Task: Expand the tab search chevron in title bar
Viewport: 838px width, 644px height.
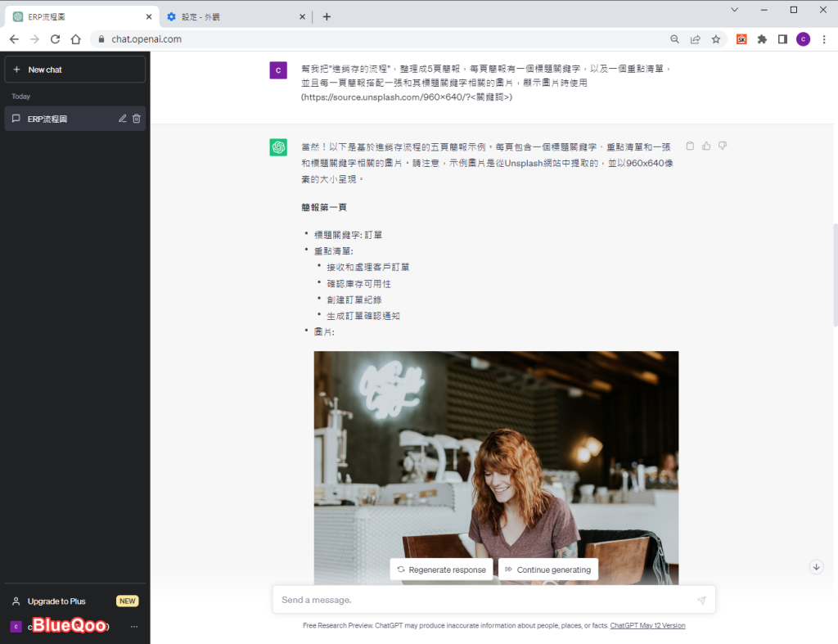Action: (x=734, y=10)
